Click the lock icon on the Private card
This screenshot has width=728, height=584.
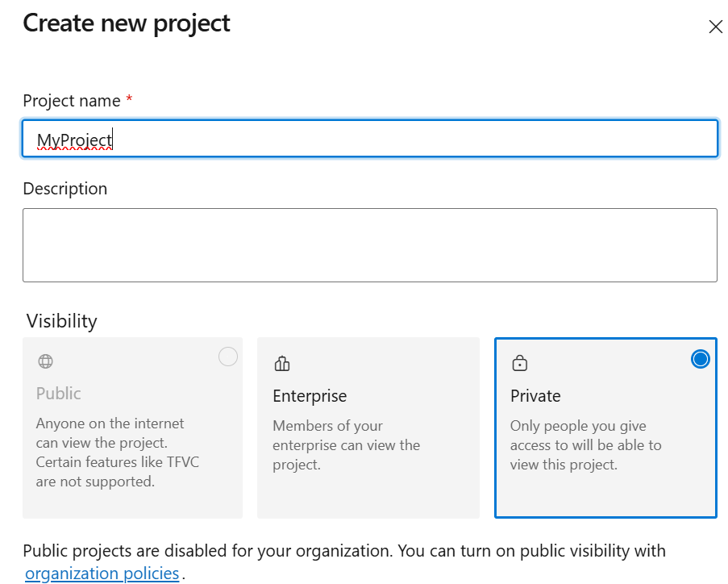(518, 363)
